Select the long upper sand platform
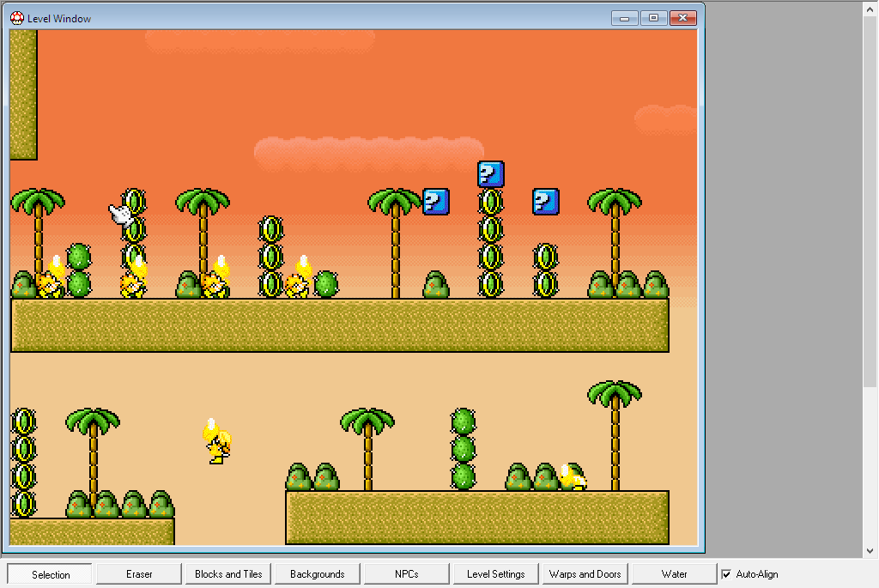Viewport: 879px width, 588px height. pyautogui.click(x=340, y=325)
